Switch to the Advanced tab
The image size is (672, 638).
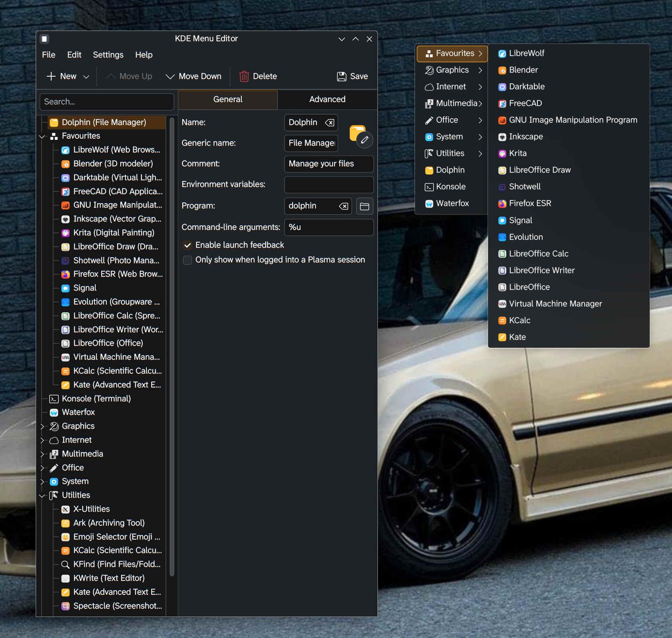[x=327, y=99]
